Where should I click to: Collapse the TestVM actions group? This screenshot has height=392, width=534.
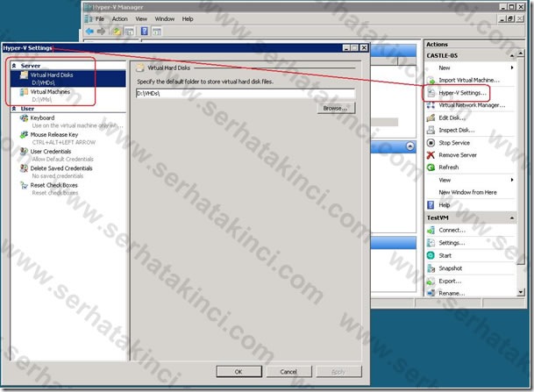tap(512, 218)
